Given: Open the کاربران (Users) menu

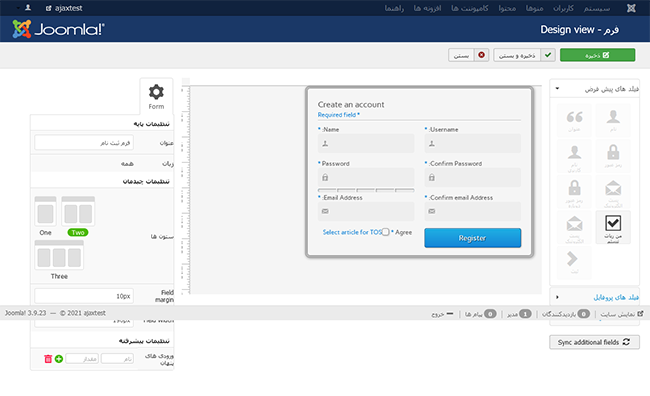Looking at the screenshot, I should click(x=563, y=8).
